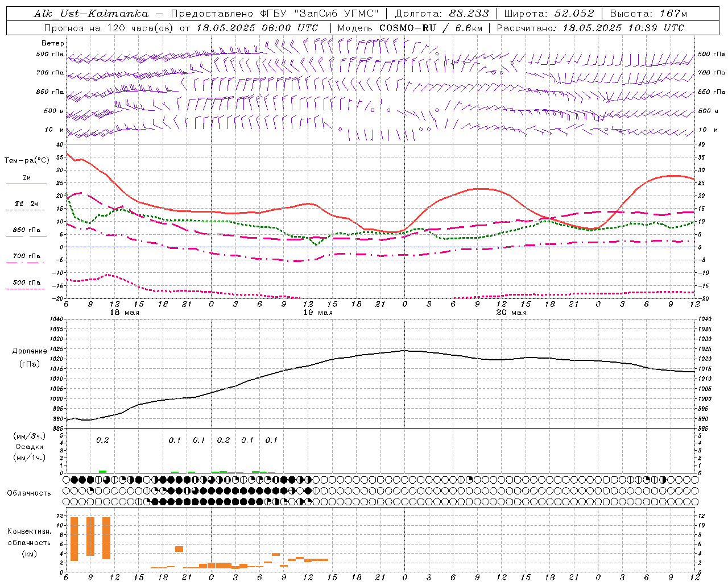Click the station name Alk_Ust-Kalmanka in the header

pyautogui.click(x=91, y=14)
